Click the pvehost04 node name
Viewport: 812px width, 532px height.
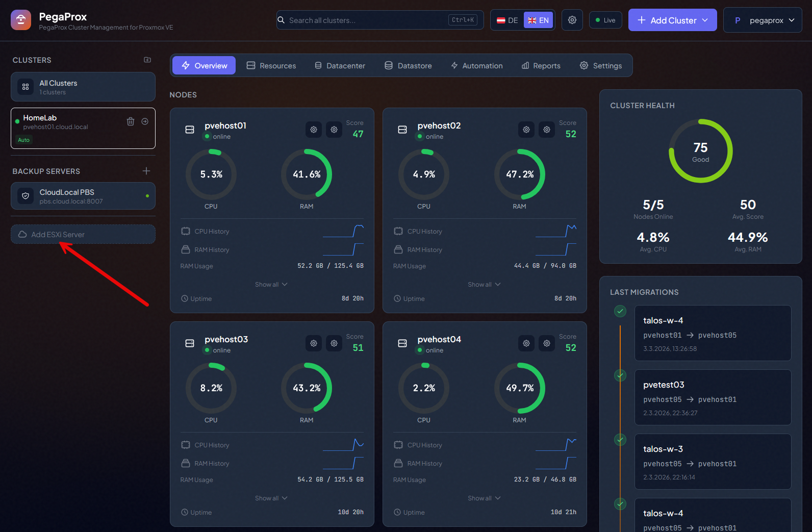click(x=439, y=339)
